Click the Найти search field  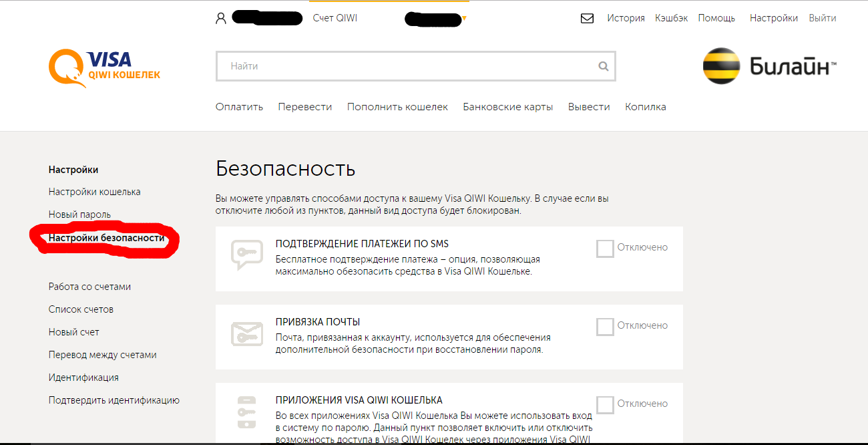(407, 66)
